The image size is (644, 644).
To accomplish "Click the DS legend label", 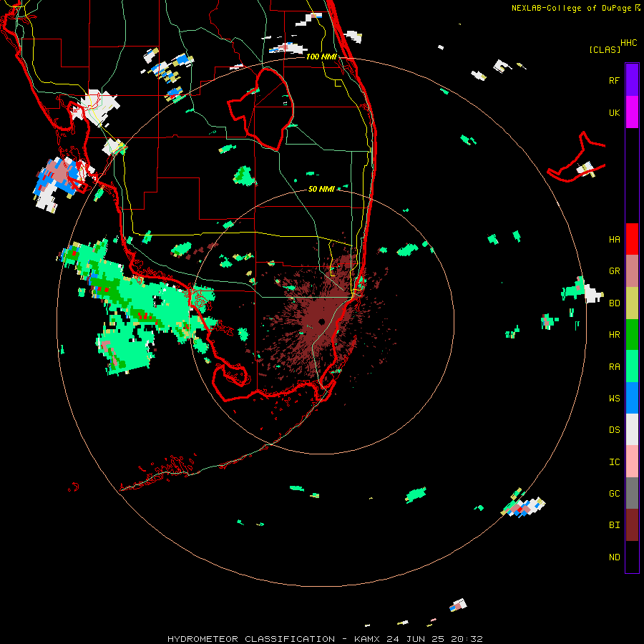I will click(x=614, y=430).
